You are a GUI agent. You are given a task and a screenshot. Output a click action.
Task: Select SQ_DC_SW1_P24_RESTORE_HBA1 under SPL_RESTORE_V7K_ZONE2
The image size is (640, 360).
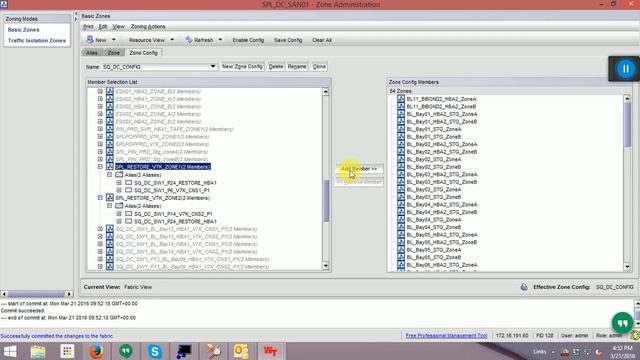[x=176, y=221]
